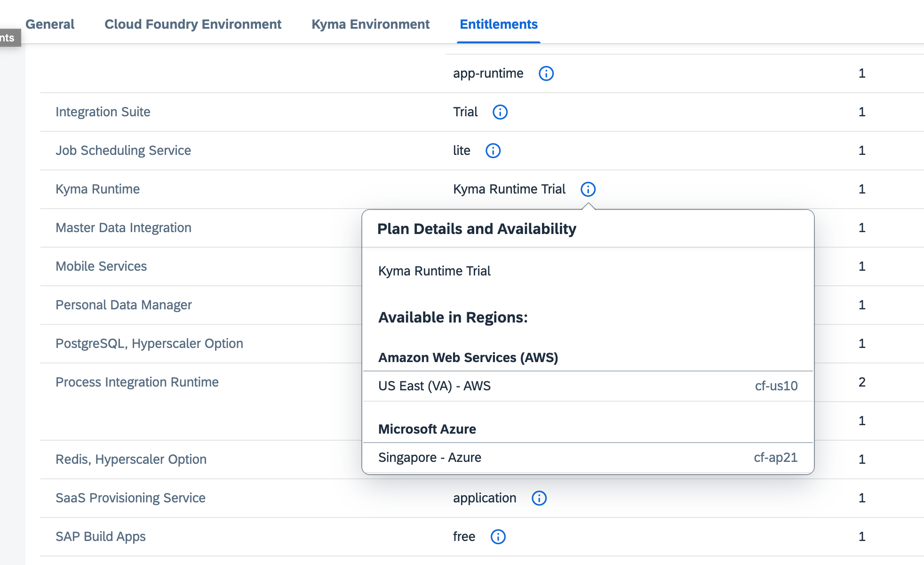Click the info icon next to app-runtime
Viewport: 924px width, 565px height.
[x=546, y=73]
